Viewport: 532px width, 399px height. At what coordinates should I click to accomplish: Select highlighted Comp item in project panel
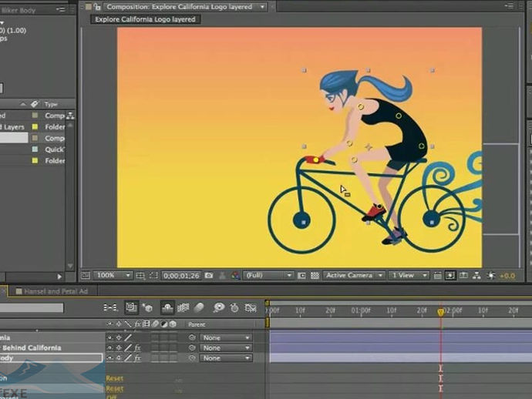tap(32, 138)
